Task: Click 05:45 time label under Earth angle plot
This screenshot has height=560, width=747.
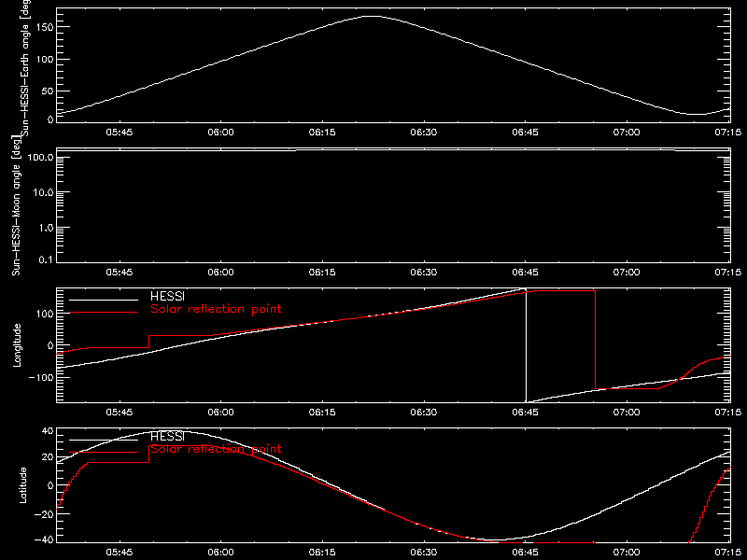Action: click(x=120, y=132)
